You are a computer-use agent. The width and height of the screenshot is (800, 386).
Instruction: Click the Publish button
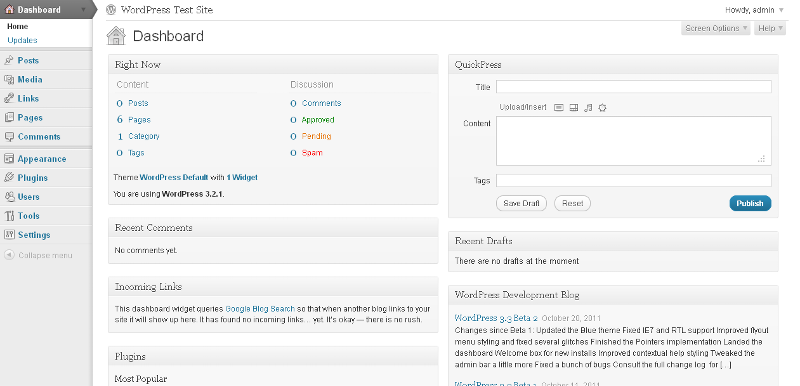[x=750, y=203]
